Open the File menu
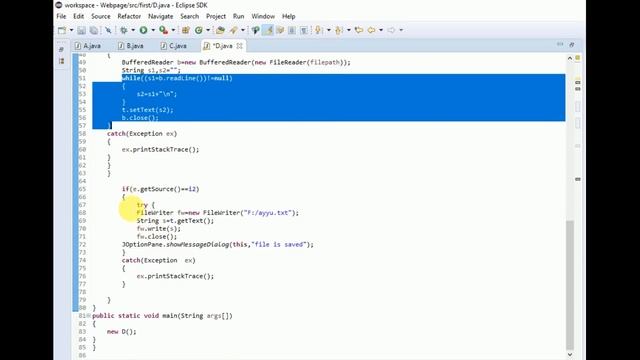The height and width of the screenshot is (360, 640). (x=61, y=16)
